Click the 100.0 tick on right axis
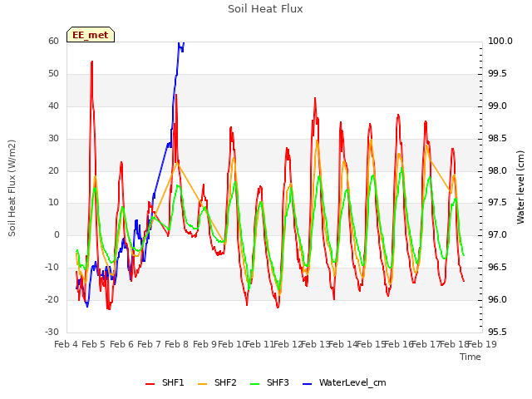Image resolution: width=532 pixels, height=399 pixels. pyautogui.click(x=500, y=42)
